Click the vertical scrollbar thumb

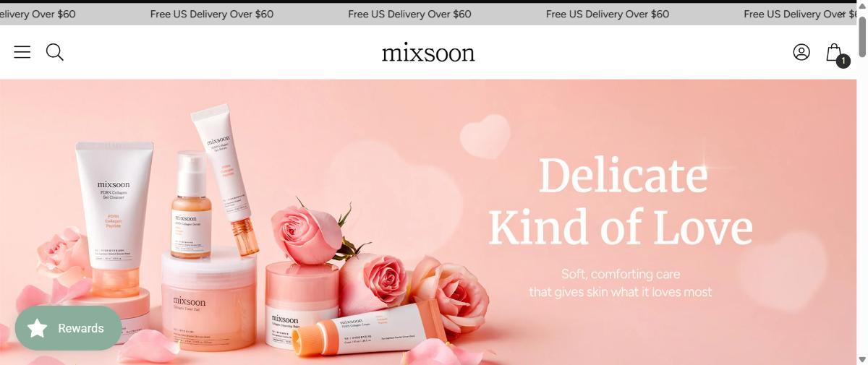click(x=862, y=35)
